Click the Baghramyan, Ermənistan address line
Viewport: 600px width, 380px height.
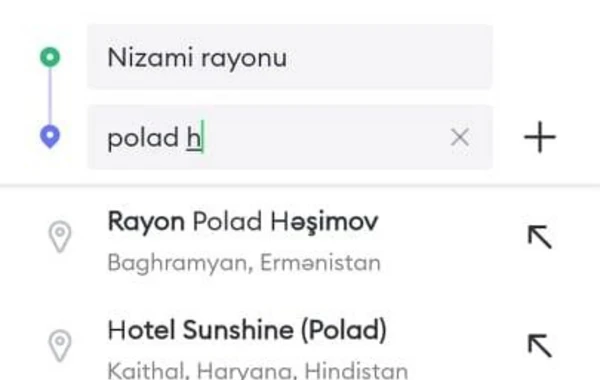pos(244,263)
